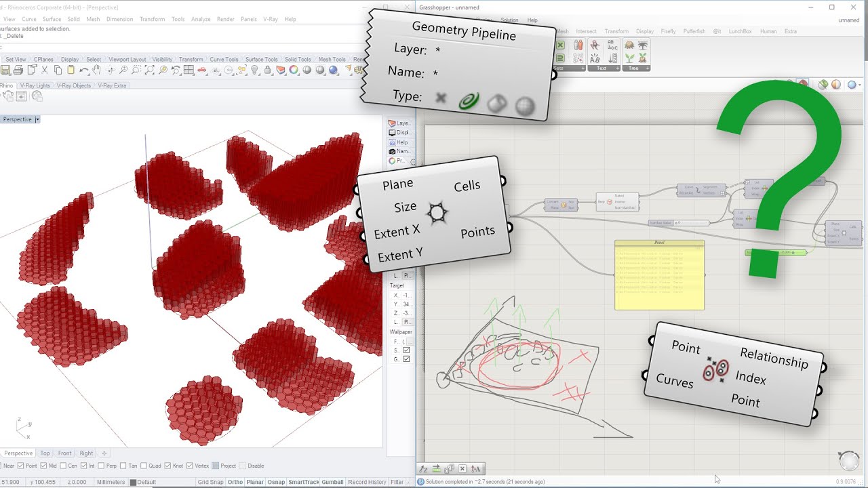Screen dimensions: 868x488
Task: Toggle the Point osnap checkbox
Action: pyautogui.click(x=20, y=466)
